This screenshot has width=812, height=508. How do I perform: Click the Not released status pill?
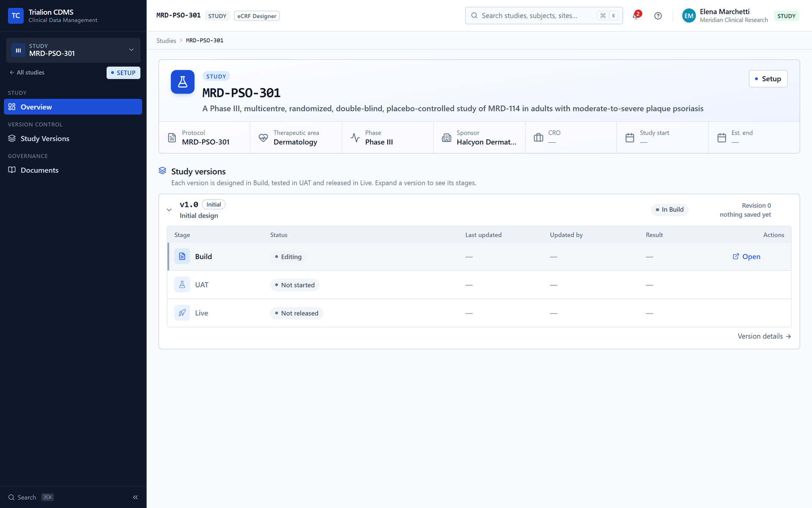point(297,313)
